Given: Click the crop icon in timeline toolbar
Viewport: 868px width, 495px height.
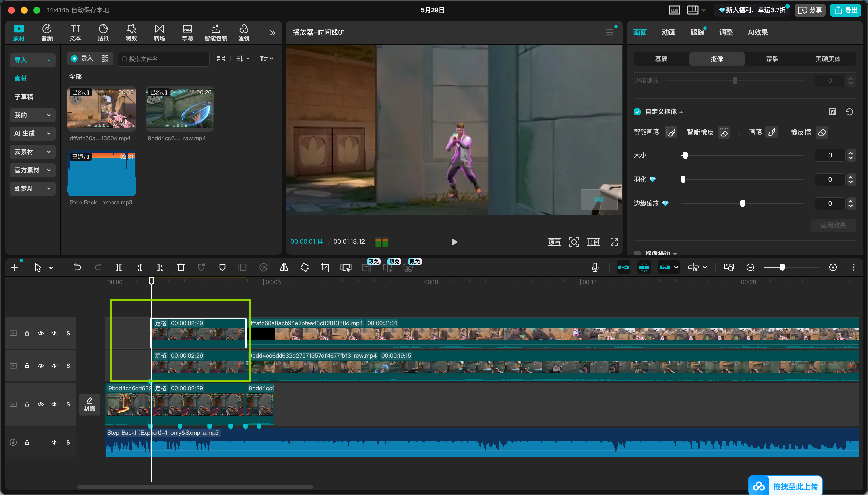Looking at the screenshot, I should [325, 267].
